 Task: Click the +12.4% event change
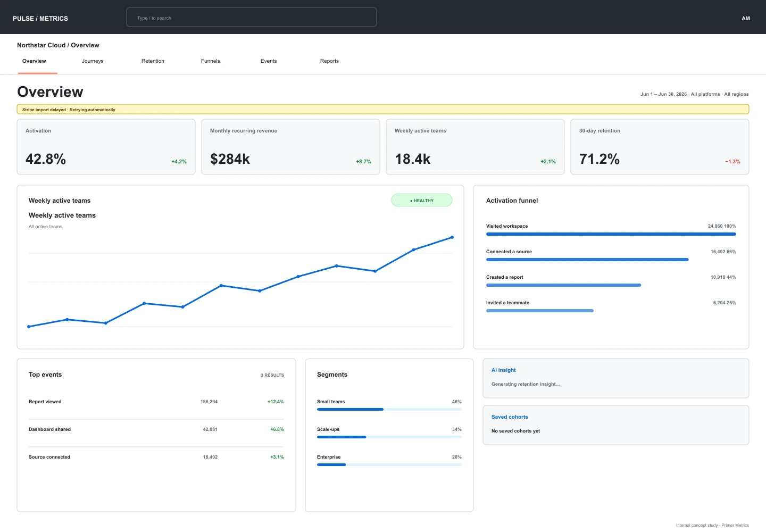276,402
